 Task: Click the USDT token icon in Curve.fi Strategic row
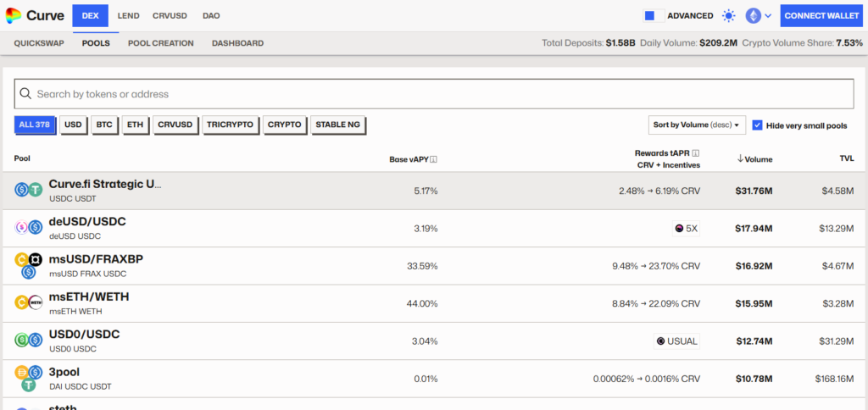(x=36, y=191)
